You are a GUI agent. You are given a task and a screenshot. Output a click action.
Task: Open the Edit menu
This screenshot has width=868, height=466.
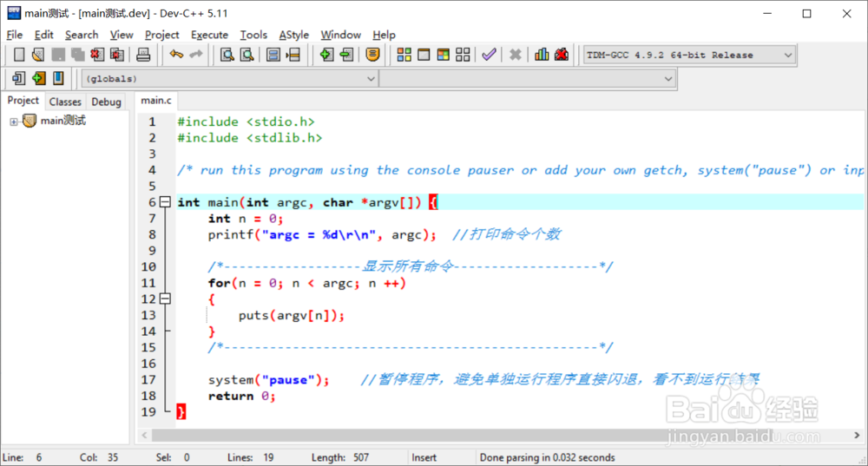point(43,35)
